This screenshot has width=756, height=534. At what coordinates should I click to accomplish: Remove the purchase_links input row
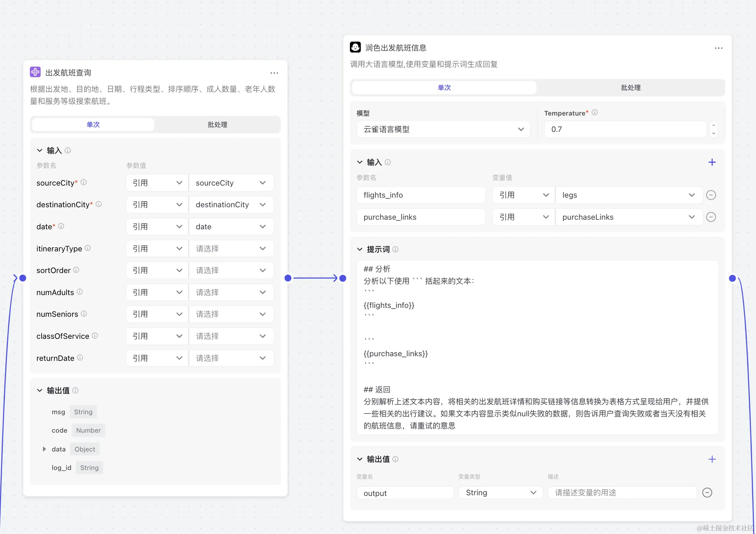(x=711, y=217)
